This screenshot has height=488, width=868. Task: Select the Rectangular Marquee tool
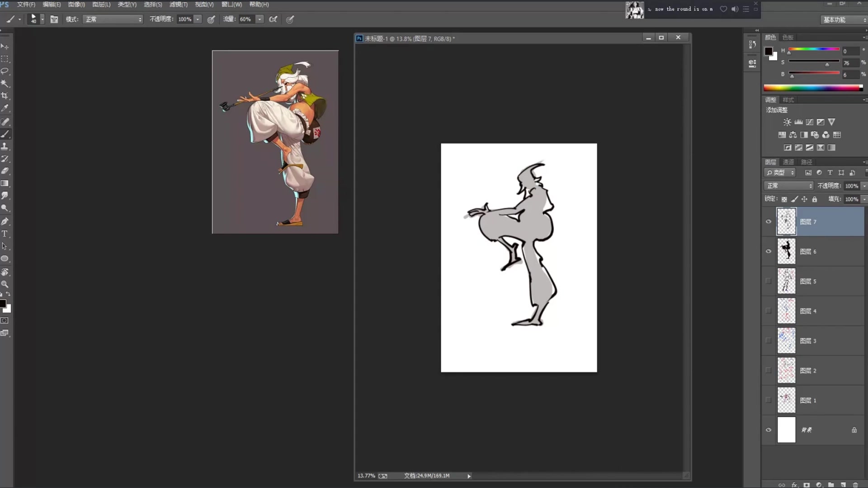[x=5, y=59]
